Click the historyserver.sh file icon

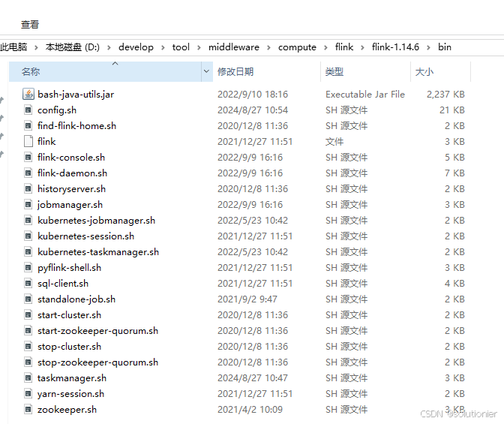point(28,189)
